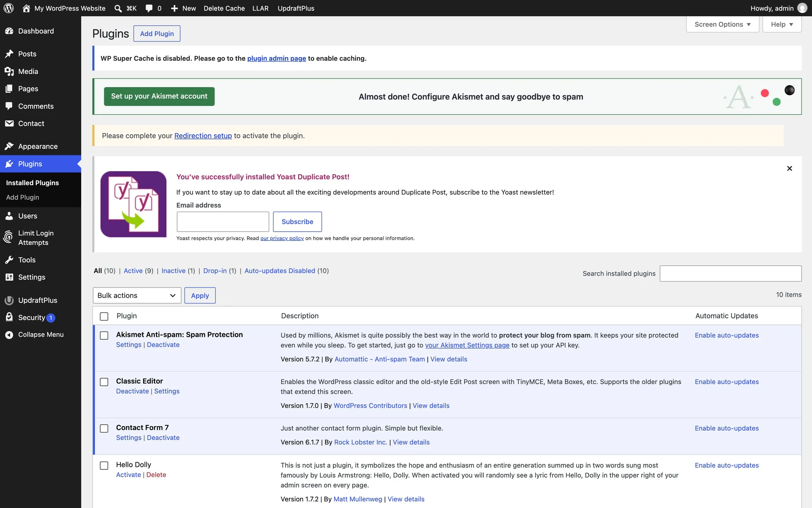The width and height of the screenshot is (812, 508).
Task: Click the WordPress logo in admin bar
Action: [8, 8]
